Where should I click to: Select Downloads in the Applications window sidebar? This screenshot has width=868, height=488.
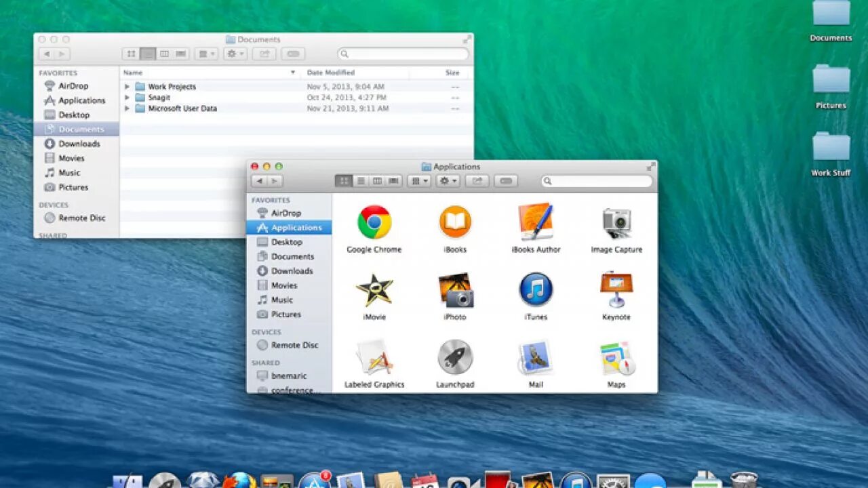292,271
